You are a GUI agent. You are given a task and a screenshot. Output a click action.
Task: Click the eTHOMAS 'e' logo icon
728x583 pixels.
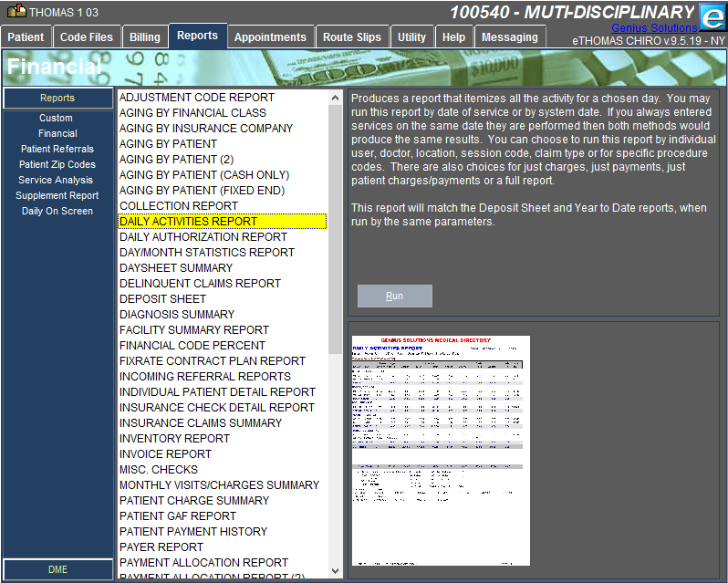[x=712, y=17]
